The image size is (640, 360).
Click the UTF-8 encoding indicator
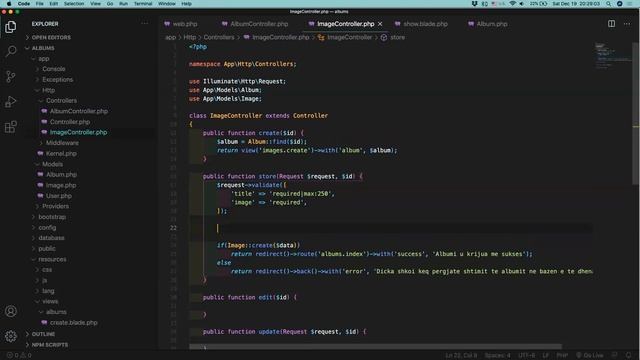coord(527,356)
